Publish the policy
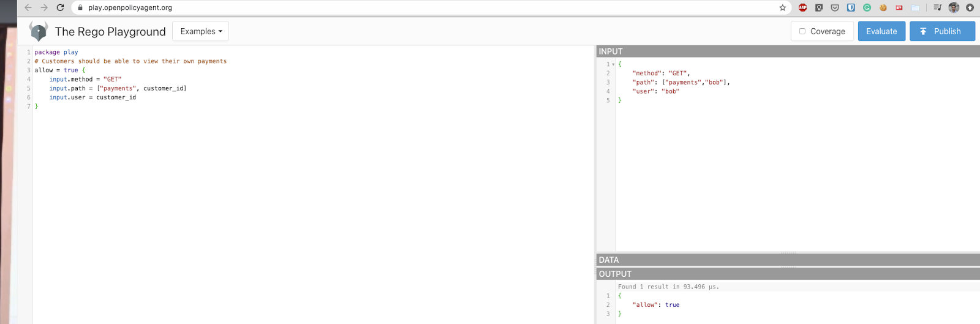The image size is (980, 324). click(941, 31)
